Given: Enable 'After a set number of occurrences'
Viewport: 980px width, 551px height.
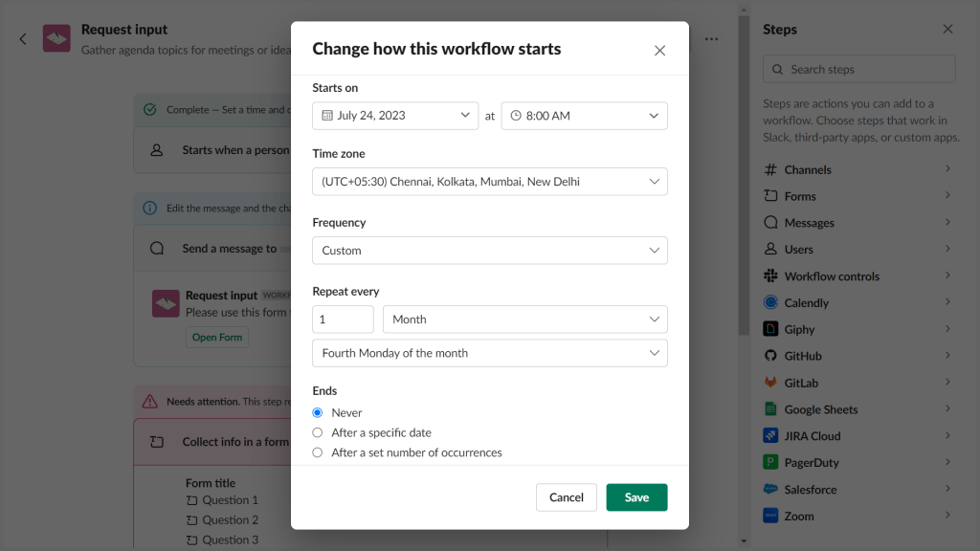Looking at the screenshot, I should (317, 452).
